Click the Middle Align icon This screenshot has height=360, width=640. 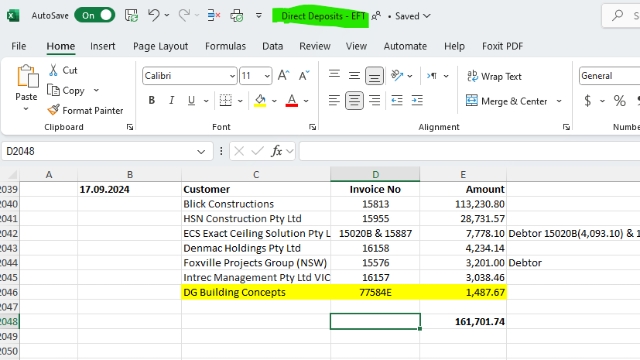tap(354, 76)
